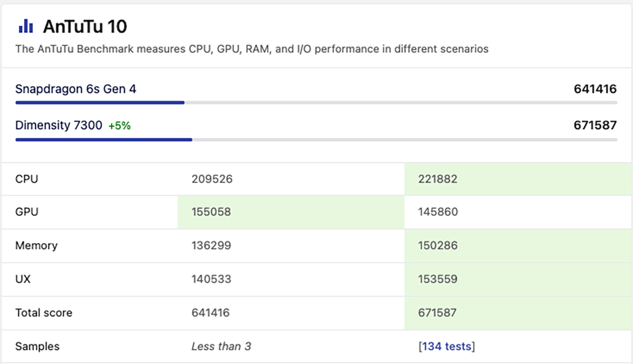Click the Dimensity top score 671587
The width and height of the screenshot is (633, 364).
(x=595, y=126)
